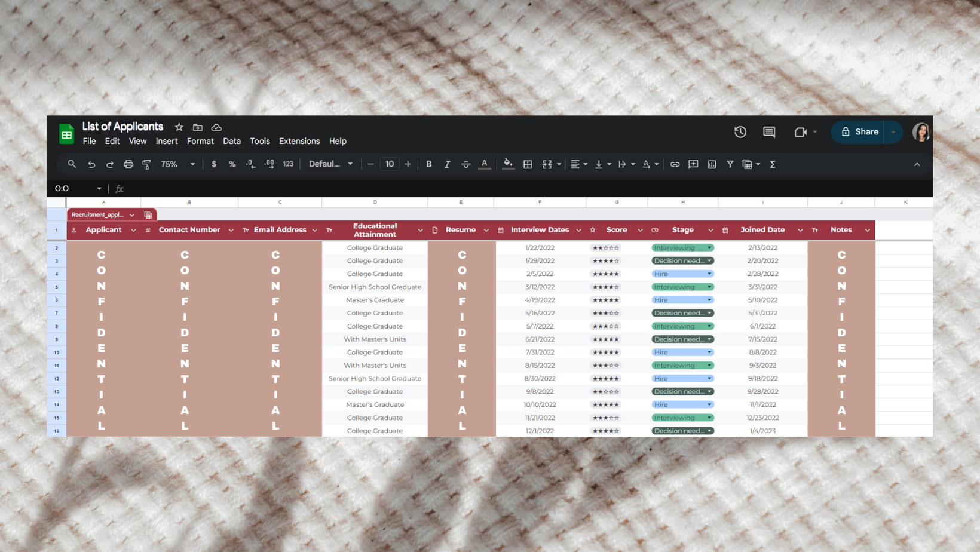Toggle strikethrough formatting
This screenshot has height=552, width=980.
coord(466,164)
